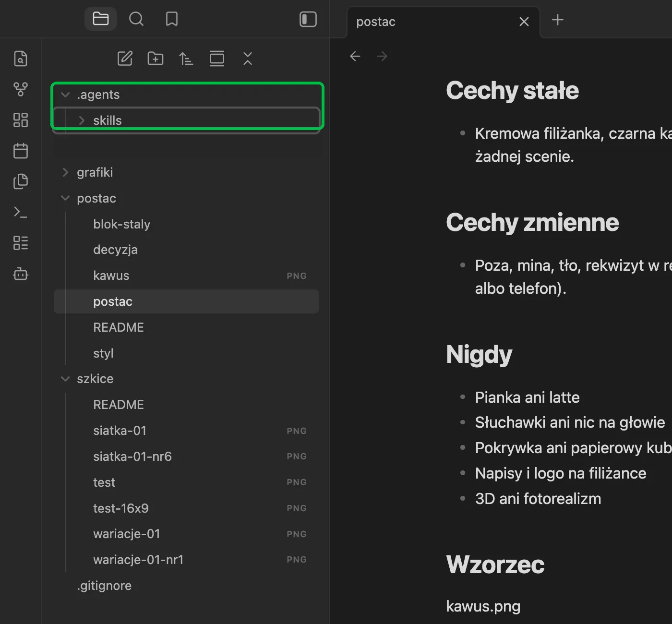The image size is (672, 624).
Task: Open the test-16x9 image
Action: pos(186,508)
